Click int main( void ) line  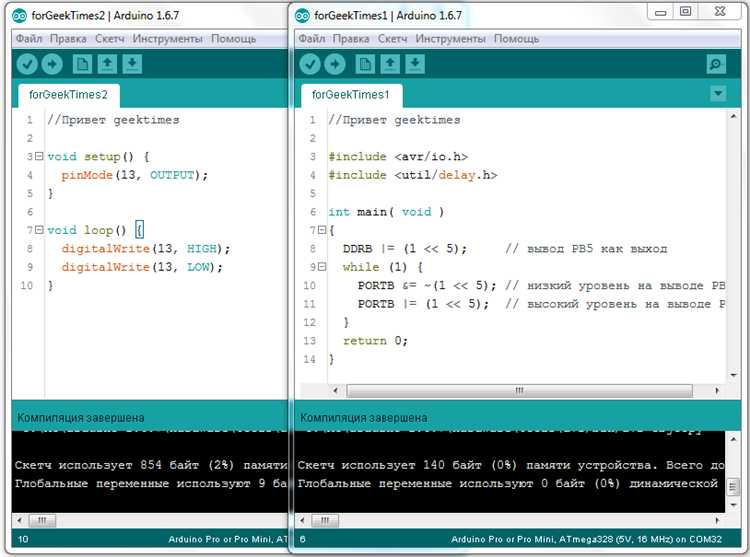pos(386,212)
